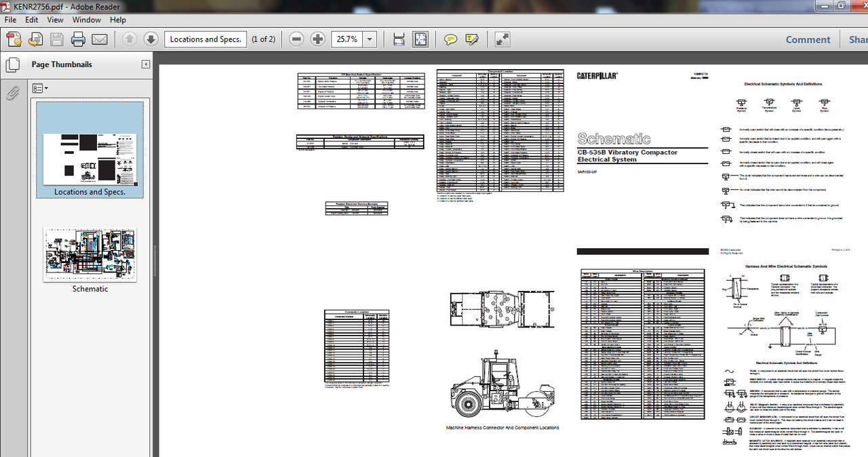Fit one full page icon
The width and height of the screenshot is (868, 457).
[420, 39]
